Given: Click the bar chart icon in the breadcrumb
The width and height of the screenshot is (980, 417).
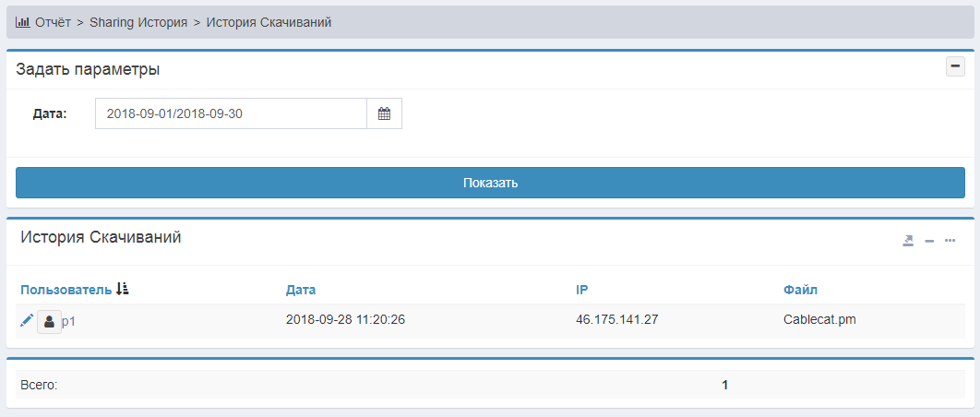Looking at the screenshot, I should [23, 21].
